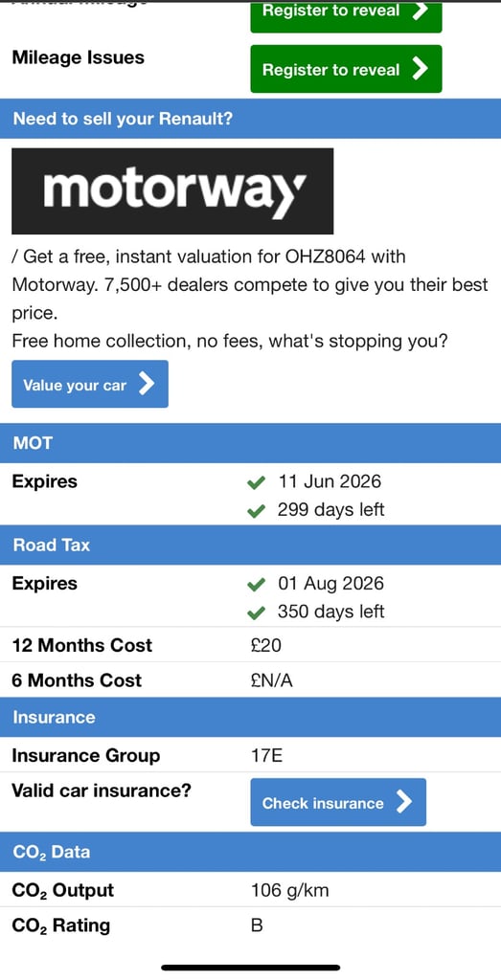501x980 pixels.
Task: Click the Need to sell your Renault header
Action: tap(250, 118)
